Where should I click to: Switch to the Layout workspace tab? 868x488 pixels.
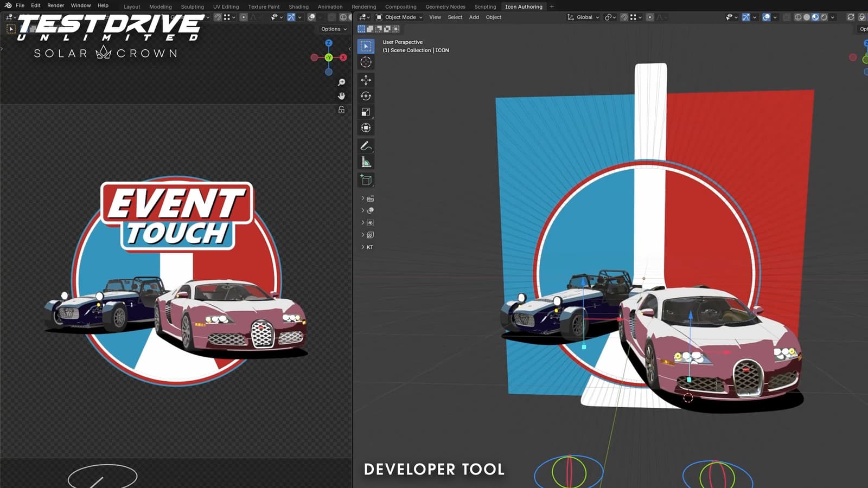tap(132, 7)
